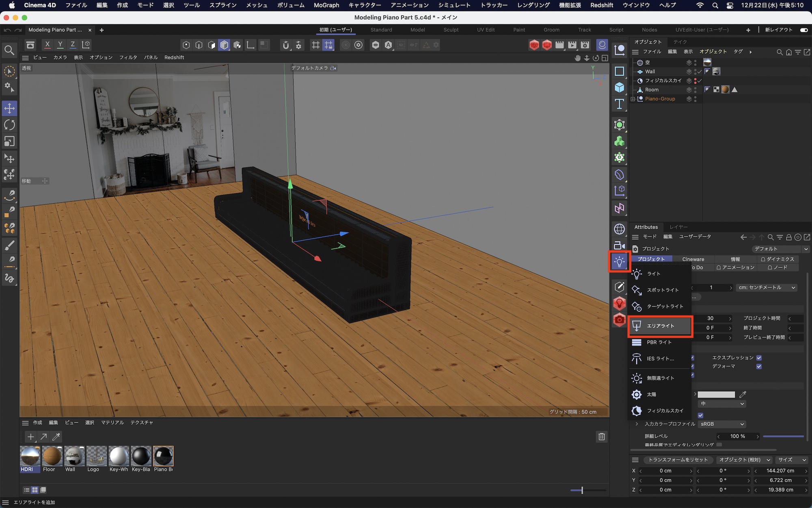The height and width of the screenshot is (508, 812).
Task: Click トランスフォームをリセット button
Action: click(x=678, y=460)
